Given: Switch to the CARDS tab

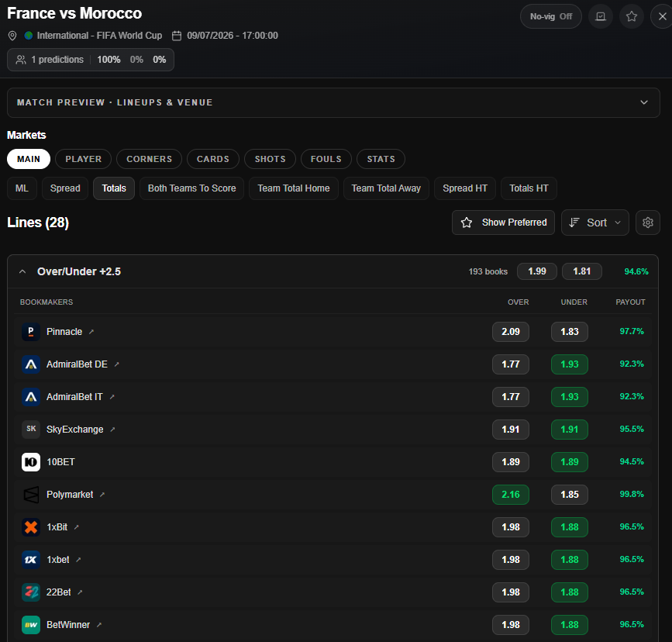Looking at the screenshot, I should 213,159.
